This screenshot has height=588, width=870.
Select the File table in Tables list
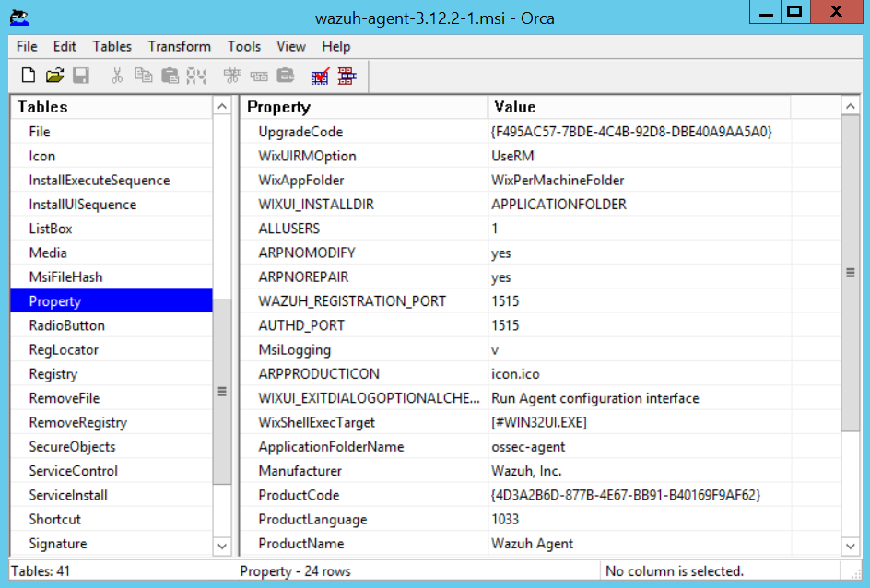point(112,132)
